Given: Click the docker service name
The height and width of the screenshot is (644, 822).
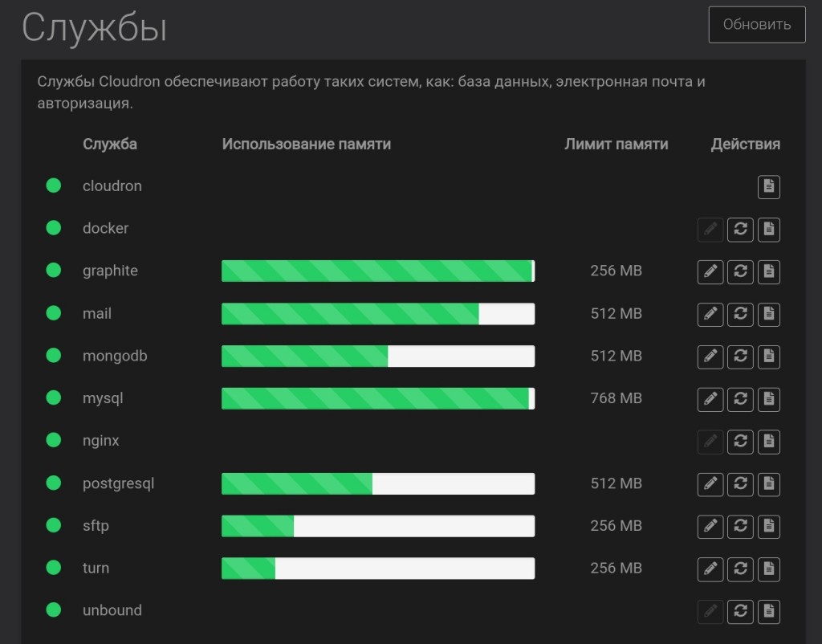Looking at the screenshot, I should point(105,228).
